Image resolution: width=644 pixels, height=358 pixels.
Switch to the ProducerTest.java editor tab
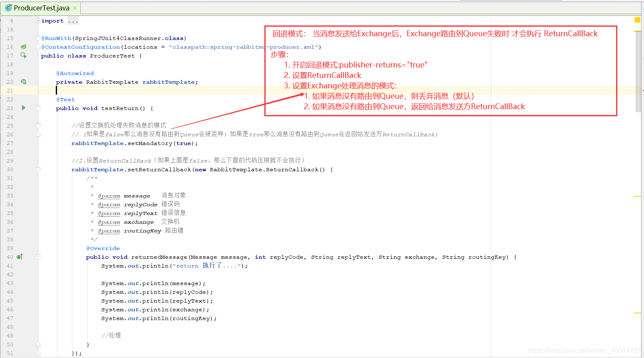(x=41, y=8)
